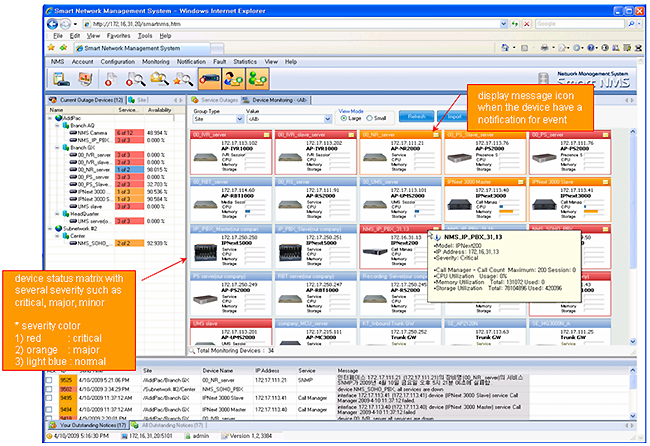This screenshot has height=446, width=650.
Task: Click the browser Back arrow button
Action: 52,24
